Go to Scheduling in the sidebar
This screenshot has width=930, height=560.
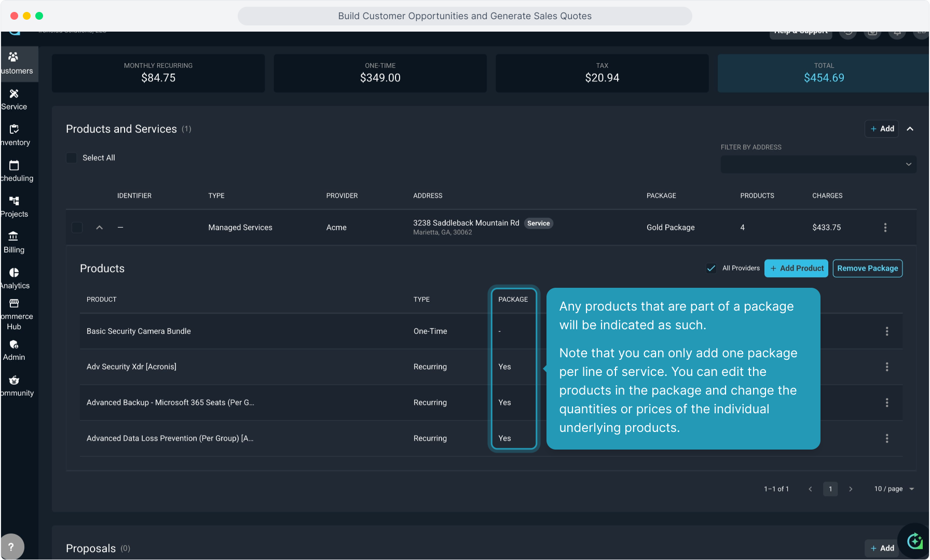tap(15, 171)
